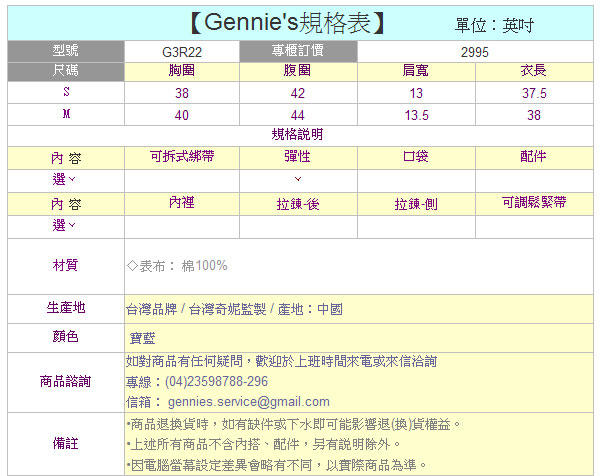This screenshot has width=600, height=476.
Task: Click the abdomen value 44
Action: pos(297,115)
